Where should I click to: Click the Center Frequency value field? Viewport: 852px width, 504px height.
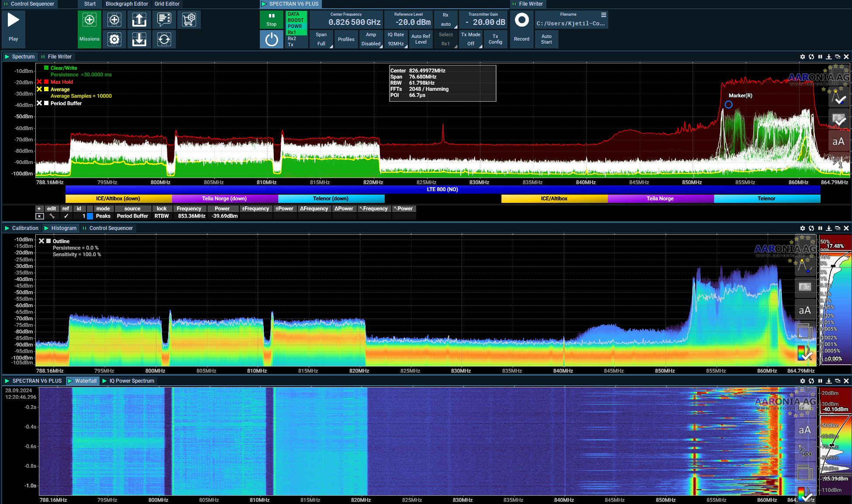click(x=354, y=22)
